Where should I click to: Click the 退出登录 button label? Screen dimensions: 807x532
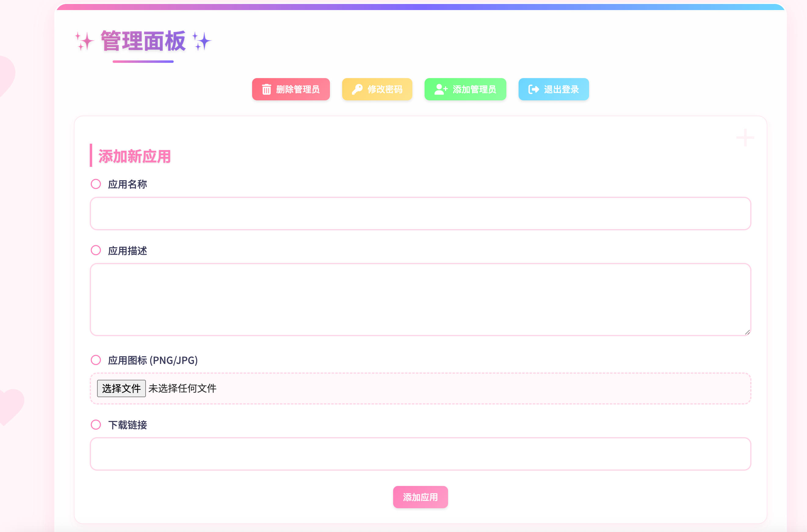pos(562,90)
